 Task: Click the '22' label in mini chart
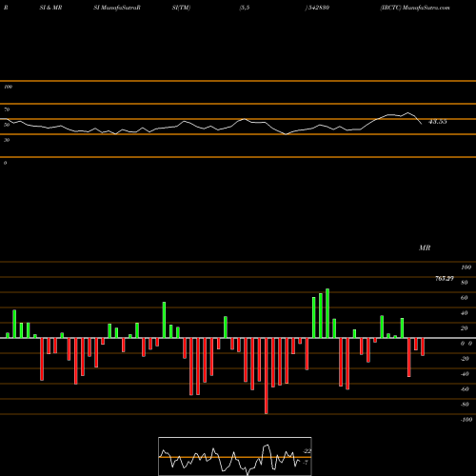[x=307, y=451]
